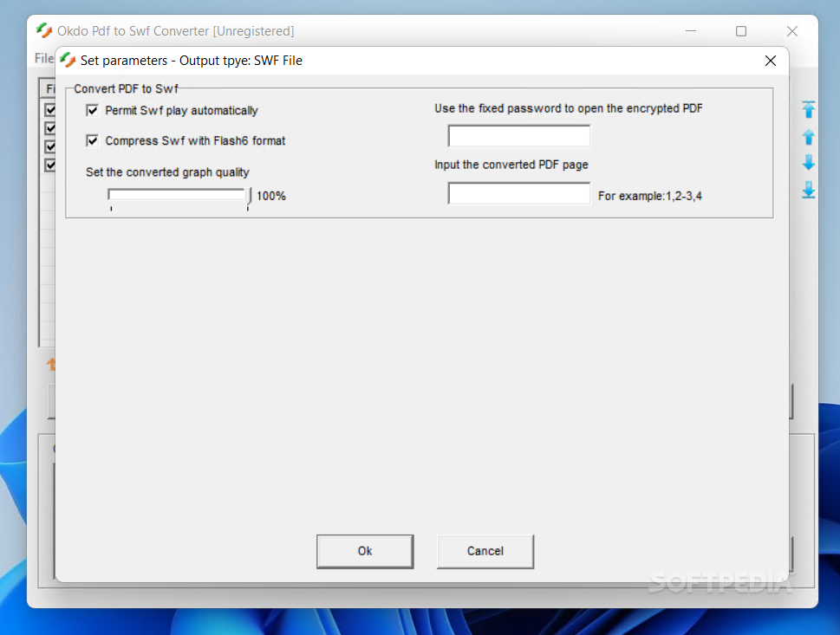Click the move-up arrow in main window

tap(809, 137)
